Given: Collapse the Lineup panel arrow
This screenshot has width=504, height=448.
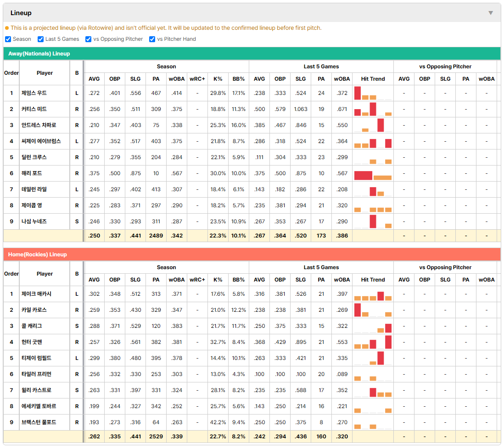Looking at the screenshot, I should (x=491, y=13).
